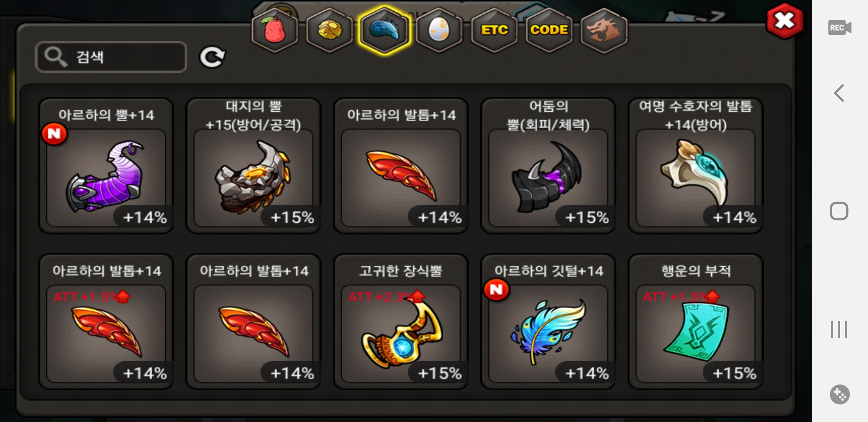Open the game controller tools icon
Image resolution: width=868 pixels, height=422 pixels.
(x=839, y=395)
